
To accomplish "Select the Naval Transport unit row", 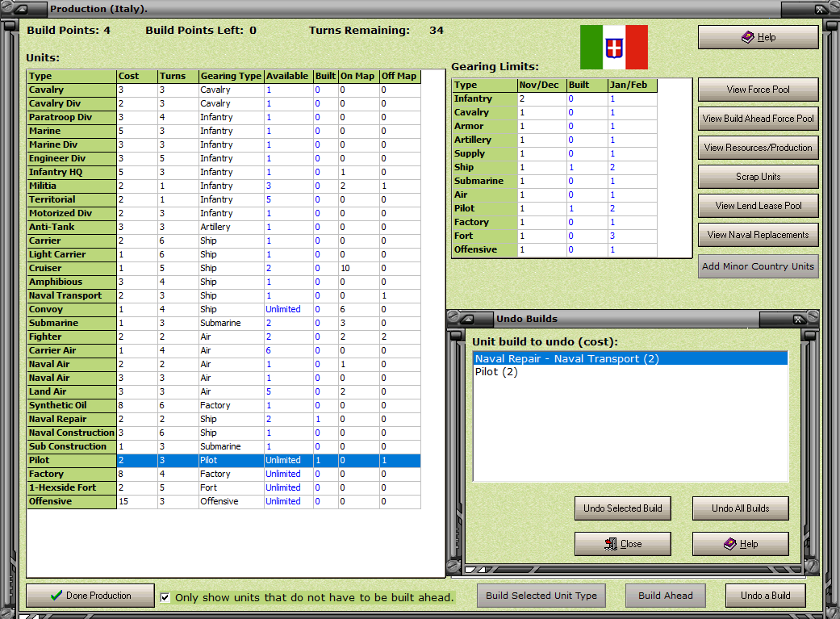I will (224, 296).
